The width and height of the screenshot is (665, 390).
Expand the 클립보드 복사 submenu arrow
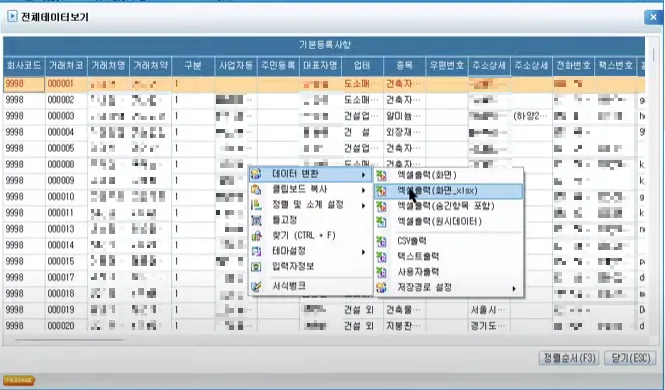[363, 190]
